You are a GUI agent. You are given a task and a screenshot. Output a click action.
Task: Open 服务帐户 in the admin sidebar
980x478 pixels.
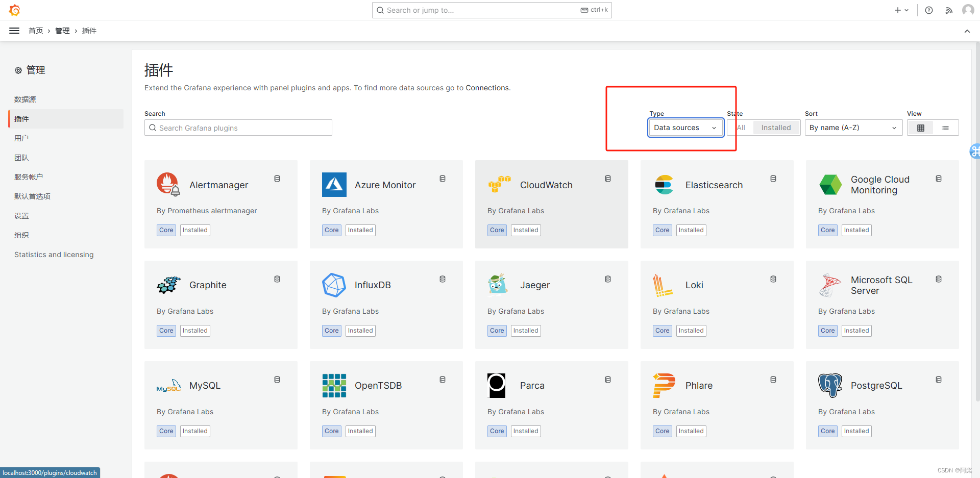point(29,177)
